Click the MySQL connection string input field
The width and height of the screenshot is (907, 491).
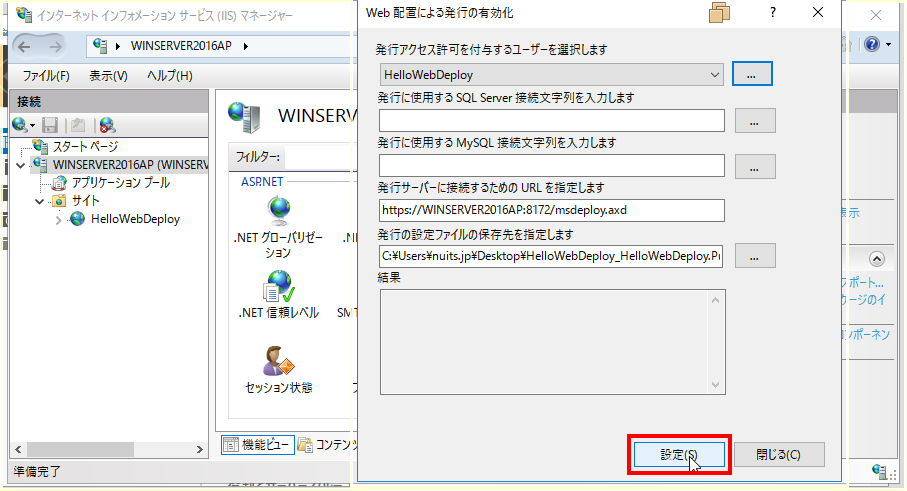tap(552, 166)
